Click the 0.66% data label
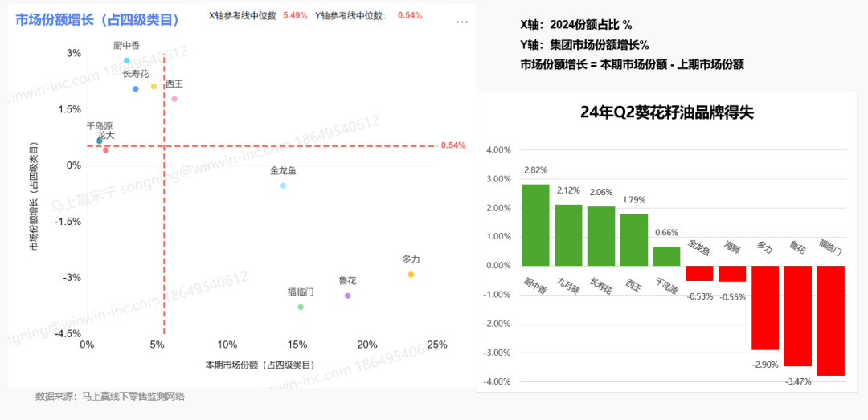868x420 pixels. click(x=666, y=232)
